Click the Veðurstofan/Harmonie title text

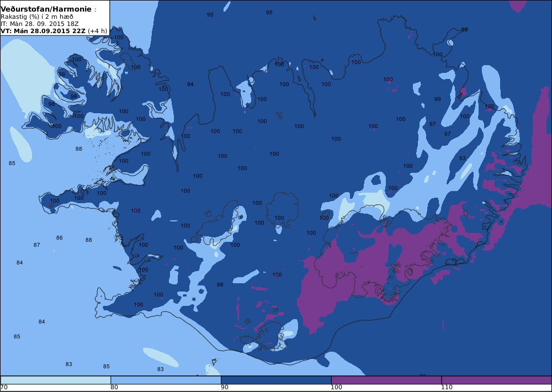tap(46, 9)
